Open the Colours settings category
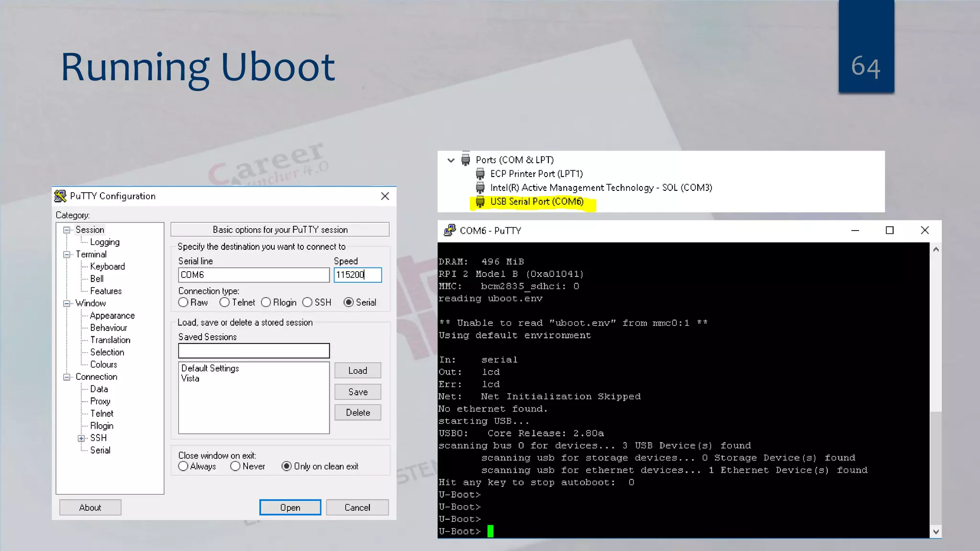The image size is (980, 551). (x=103, y=364)
